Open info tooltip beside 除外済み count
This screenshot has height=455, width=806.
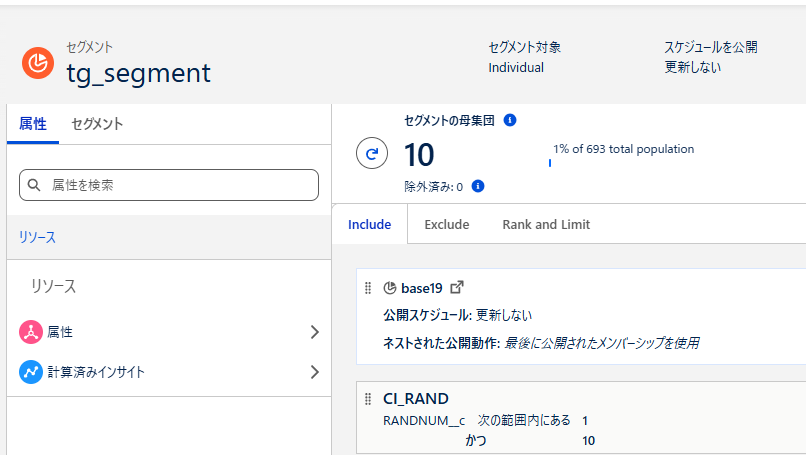tap(478, 186)
